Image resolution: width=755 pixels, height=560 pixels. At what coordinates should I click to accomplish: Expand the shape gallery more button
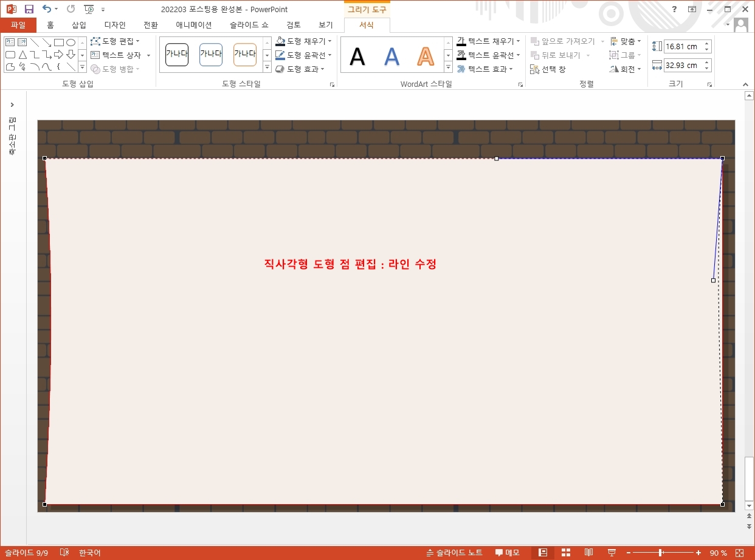click(83, 67)
